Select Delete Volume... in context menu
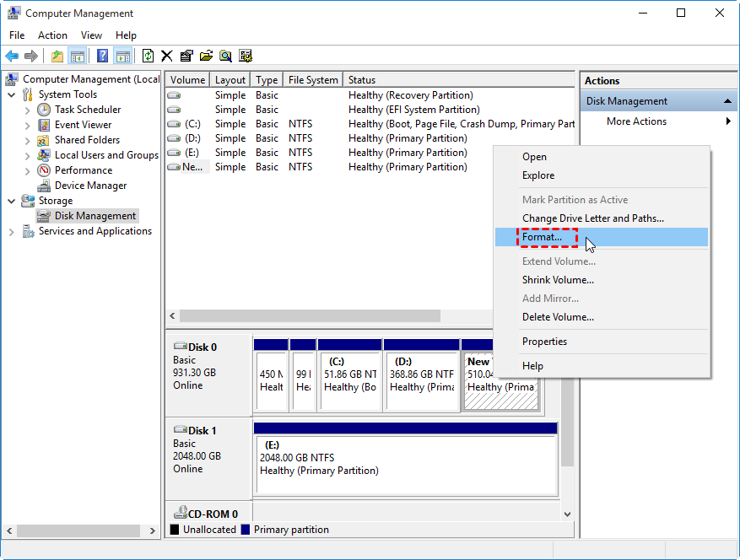Image resolution: width=740 pixels, height=560 pixels. point(558,317)
